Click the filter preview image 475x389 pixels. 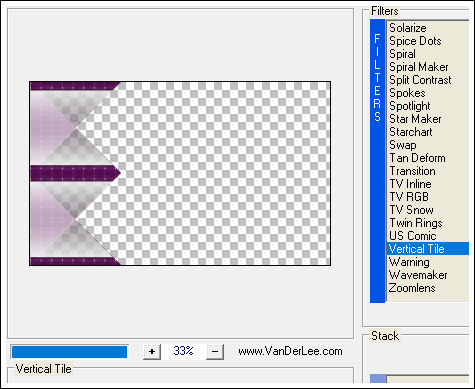coord(180,174)
